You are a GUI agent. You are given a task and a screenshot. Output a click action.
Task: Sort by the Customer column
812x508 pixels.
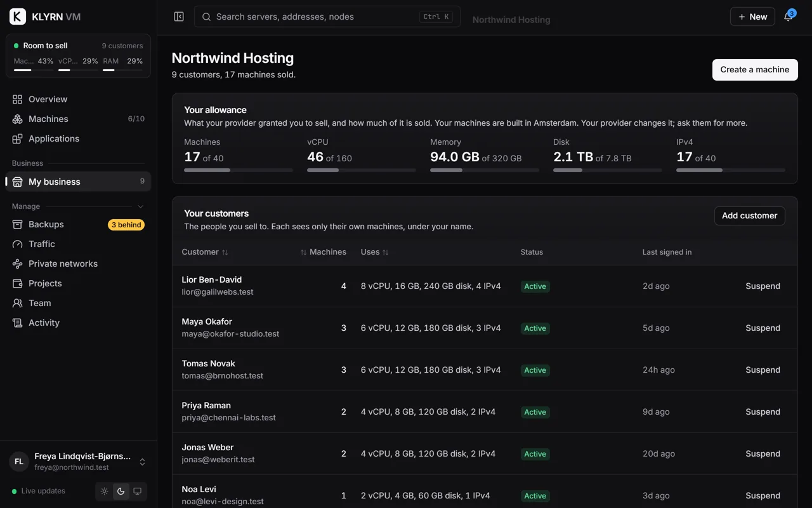205,252
